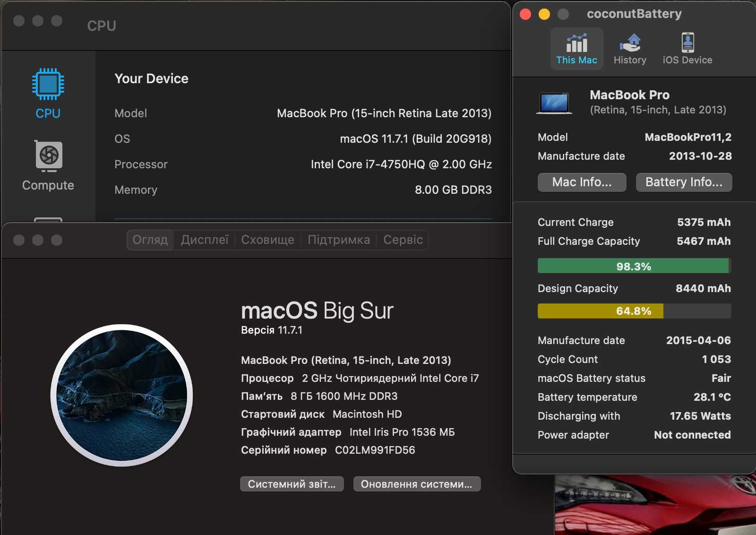Click the Mac manufacture date 2013-10-28
Image resolution: width=756 pixels, height=535 pixels.
point(700,156)
